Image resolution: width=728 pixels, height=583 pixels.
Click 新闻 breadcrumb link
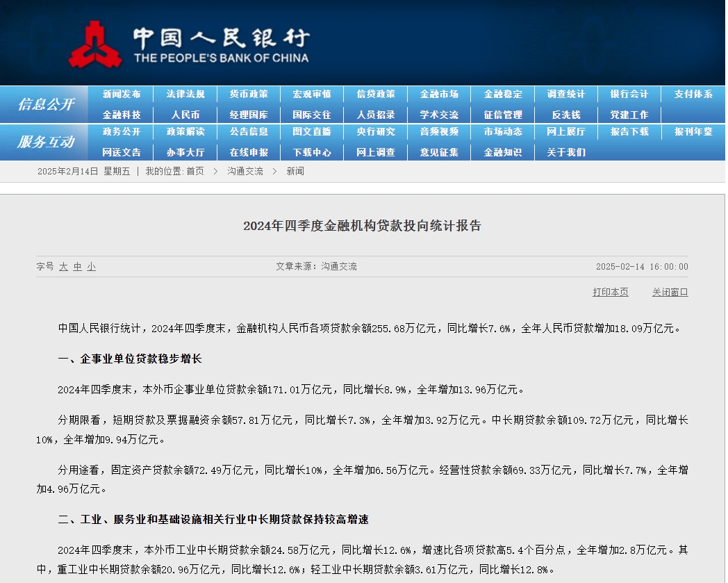[x=295, y=172]
